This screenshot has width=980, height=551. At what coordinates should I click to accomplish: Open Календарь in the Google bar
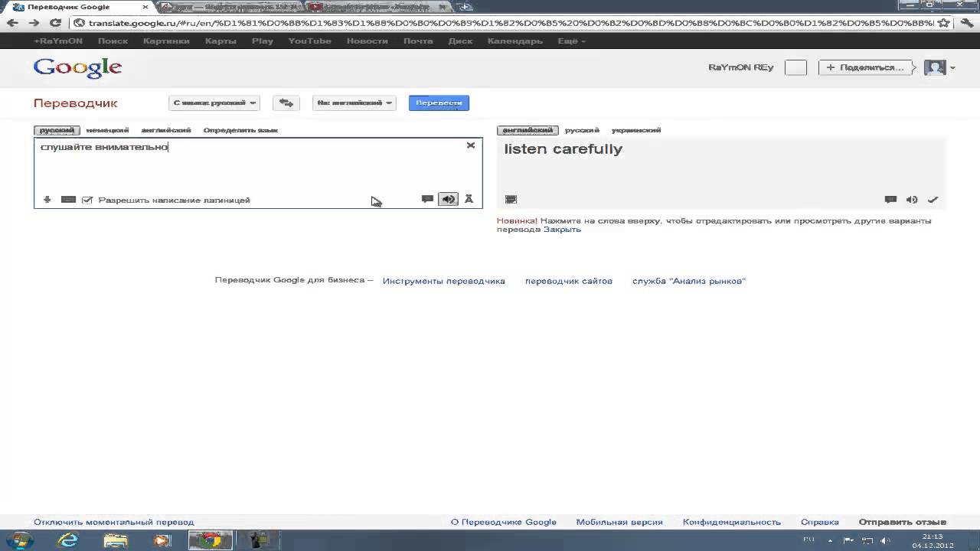[514, 41]
